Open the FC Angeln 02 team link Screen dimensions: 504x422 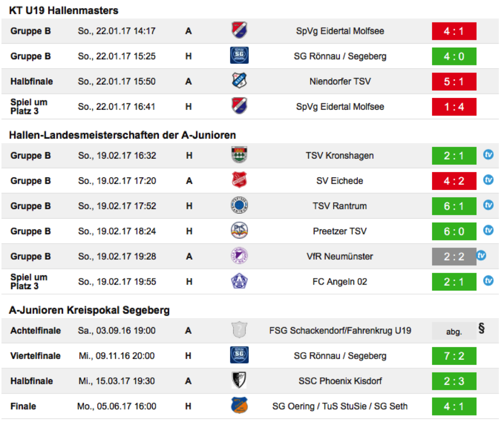click(340, 281)
